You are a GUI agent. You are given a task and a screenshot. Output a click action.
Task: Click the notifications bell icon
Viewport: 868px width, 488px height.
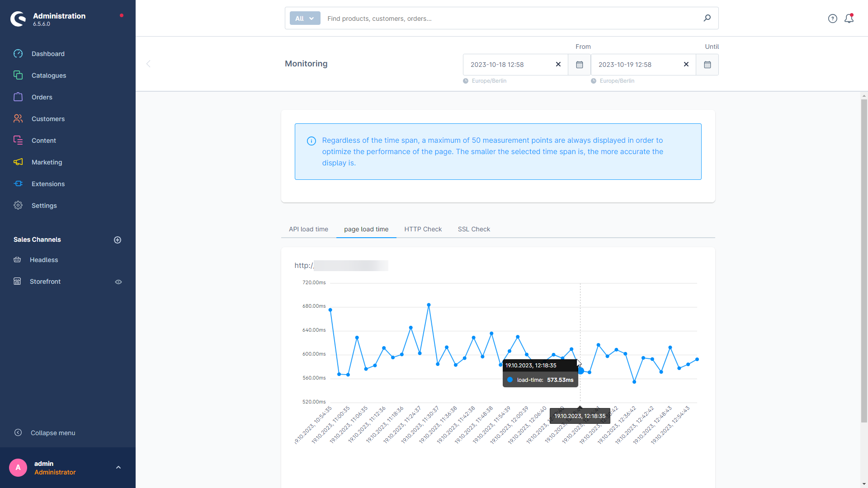tap(849, 18)
